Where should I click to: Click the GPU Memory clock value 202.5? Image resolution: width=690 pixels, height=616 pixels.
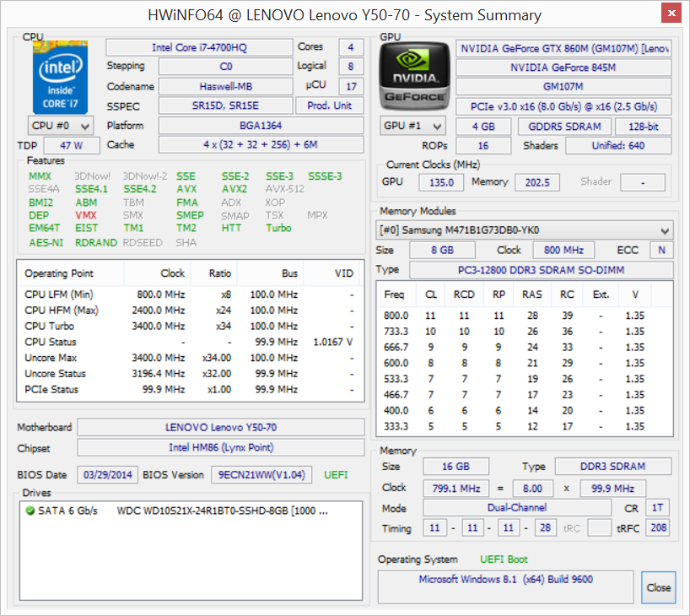pos(537,182)
